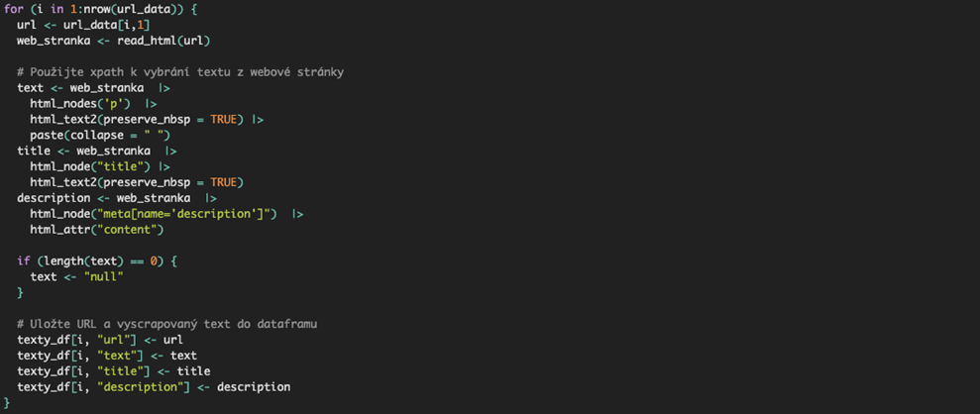Click the "null" string literal
This screenshot has height=414, width=980.
point(103,276)
